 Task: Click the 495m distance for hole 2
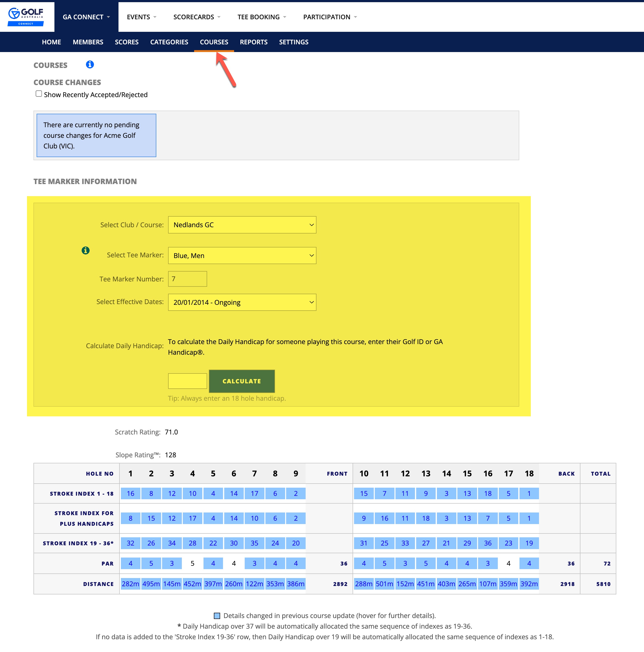pyautogui.click(x=151, y=584)
